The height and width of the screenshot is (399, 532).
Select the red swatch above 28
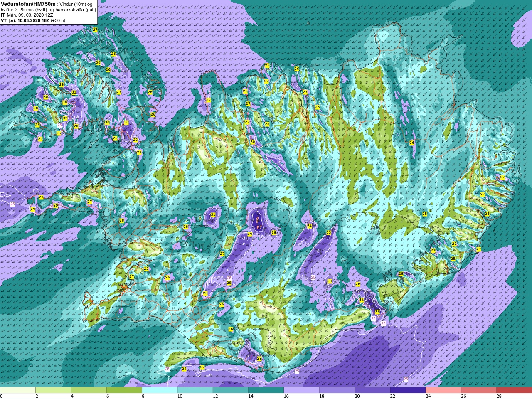click(x=514, y=390)
